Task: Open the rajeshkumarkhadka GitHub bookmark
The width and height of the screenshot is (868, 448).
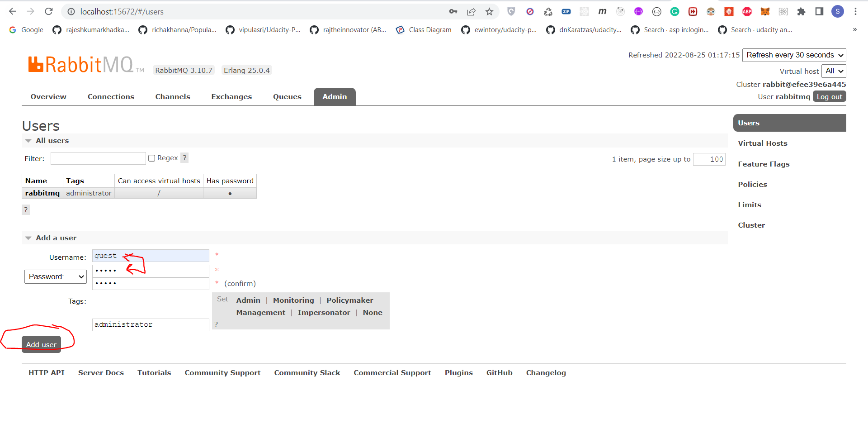Action: [91, 30]
